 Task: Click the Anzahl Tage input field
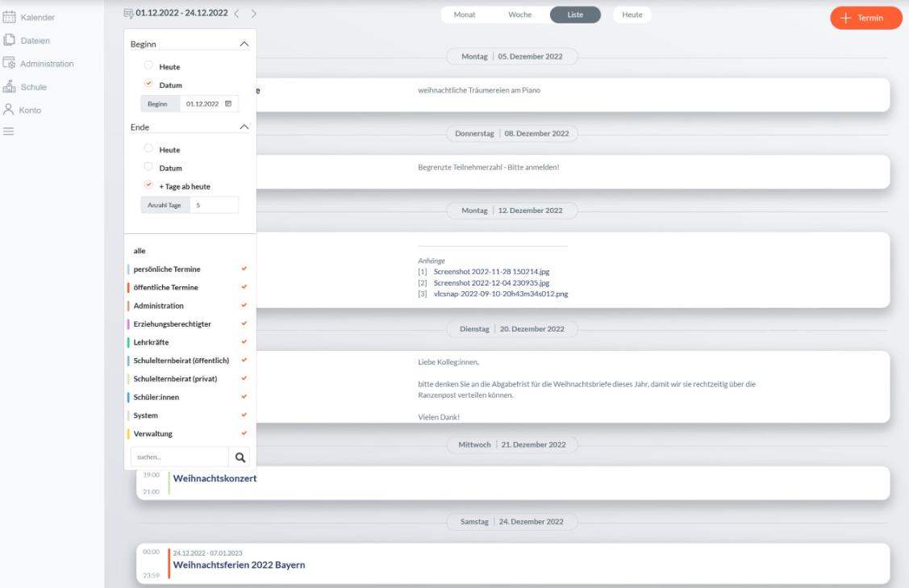(x=214, y=206)
